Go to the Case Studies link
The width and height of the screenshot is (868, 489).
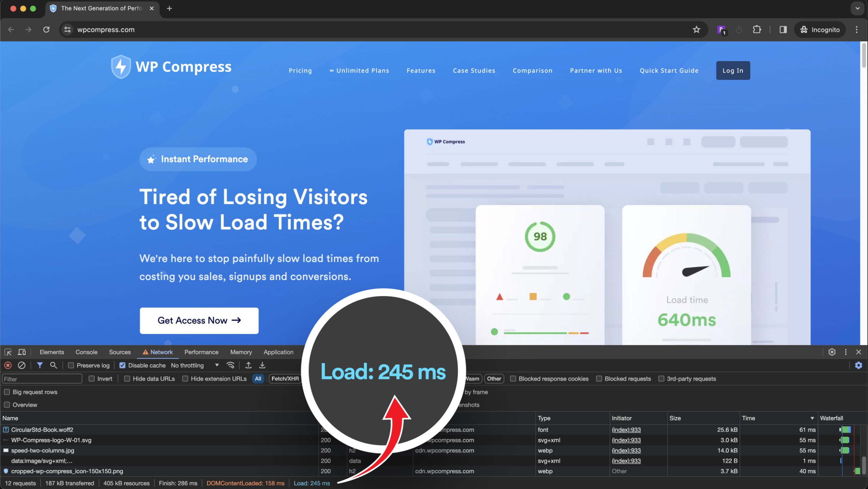pyautogui.click(x=474, y=70)
